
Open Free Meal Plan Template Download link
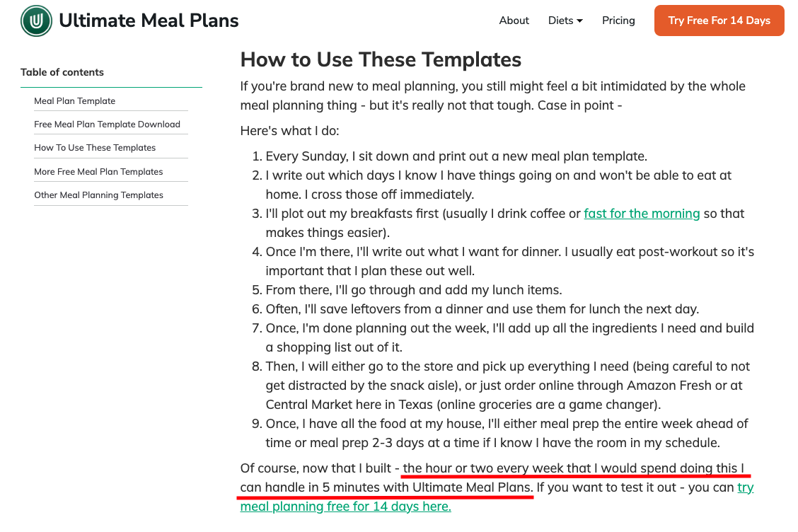click(107, 125)
